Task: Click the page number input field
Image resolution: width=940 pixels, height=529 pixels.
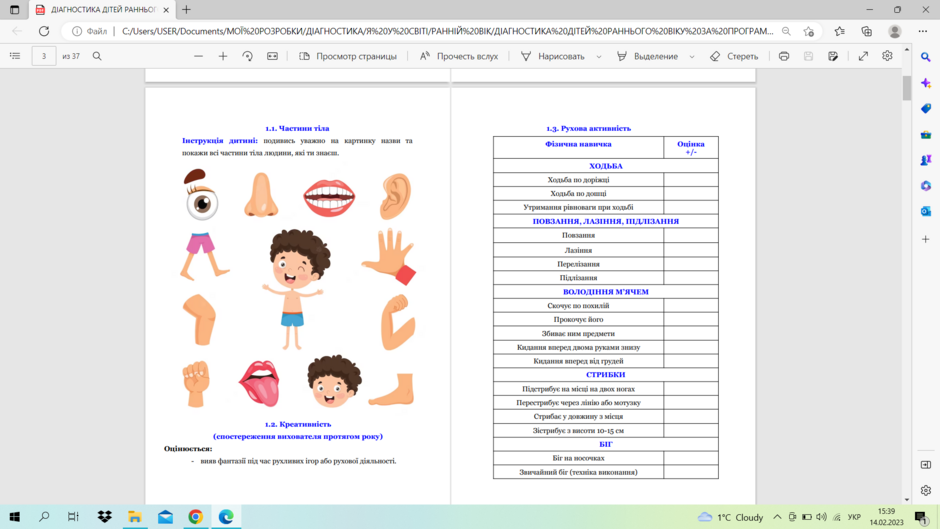Action: [x=44, y=56]
